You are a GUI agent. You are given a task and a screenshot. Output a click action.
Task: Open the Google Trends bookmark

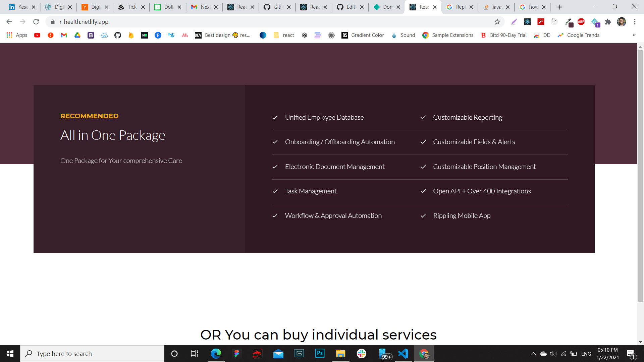[579, 35]
